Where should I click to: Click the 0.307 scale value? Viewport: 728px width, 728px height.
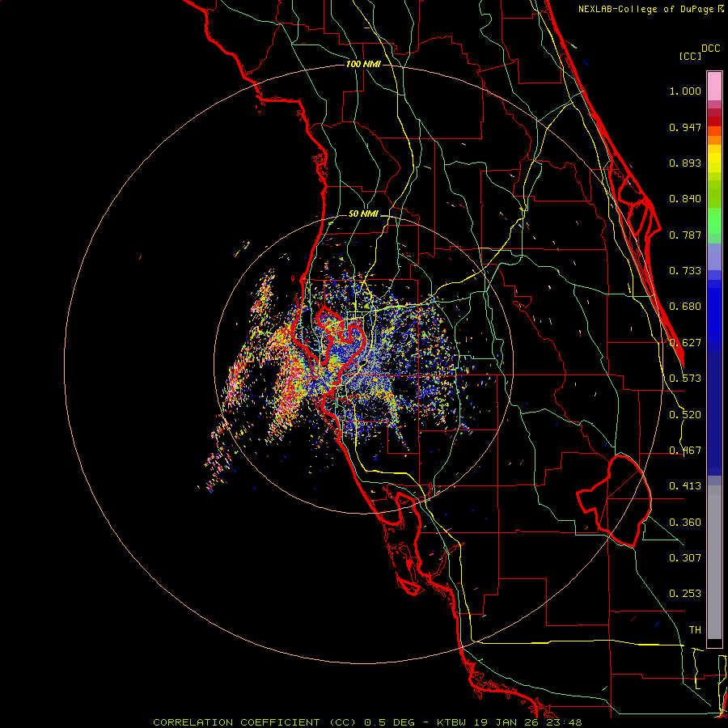click(685, 557)
